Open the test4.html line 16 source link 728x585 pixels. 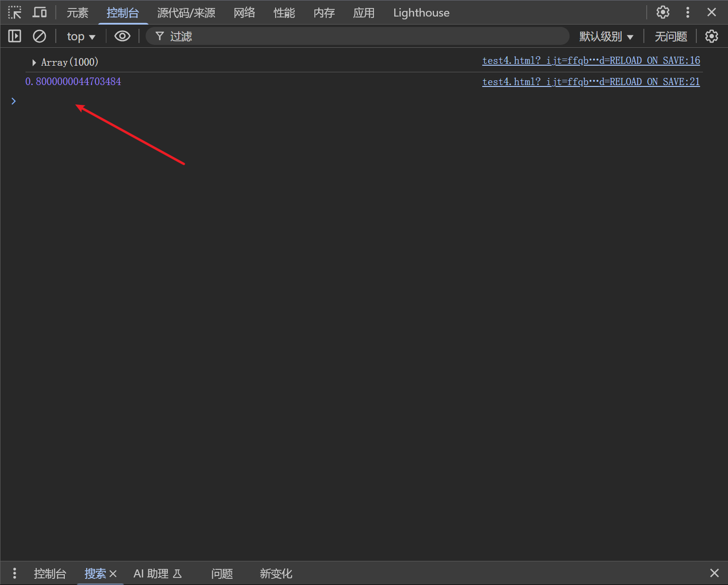click(x=591, y=60)
